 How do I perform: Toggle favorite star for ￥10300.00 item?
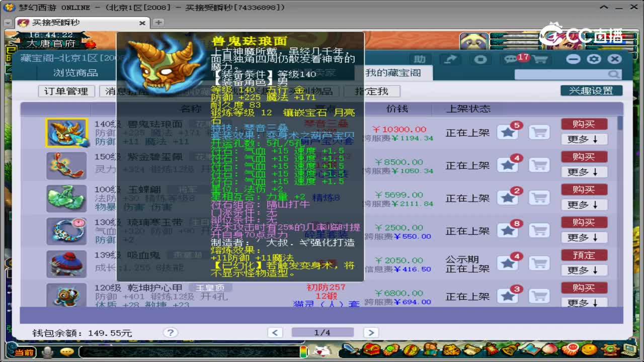tap(508, 133)
